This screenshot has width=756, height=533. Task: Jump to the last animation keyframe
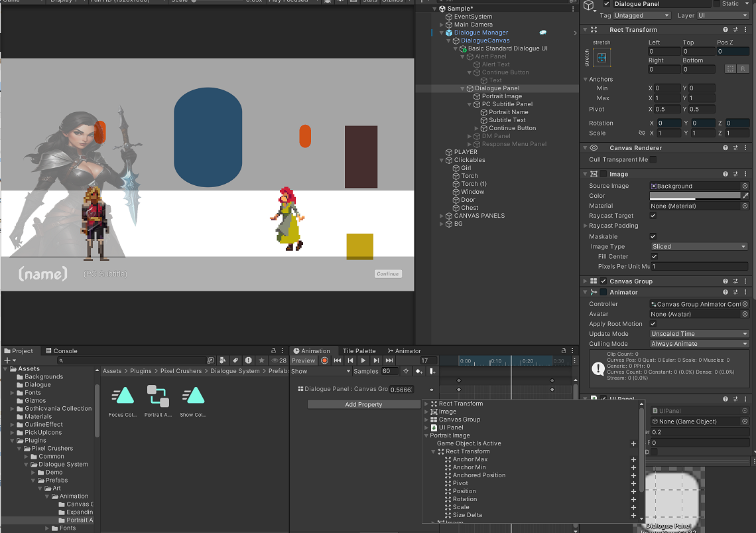coord(389,360)
